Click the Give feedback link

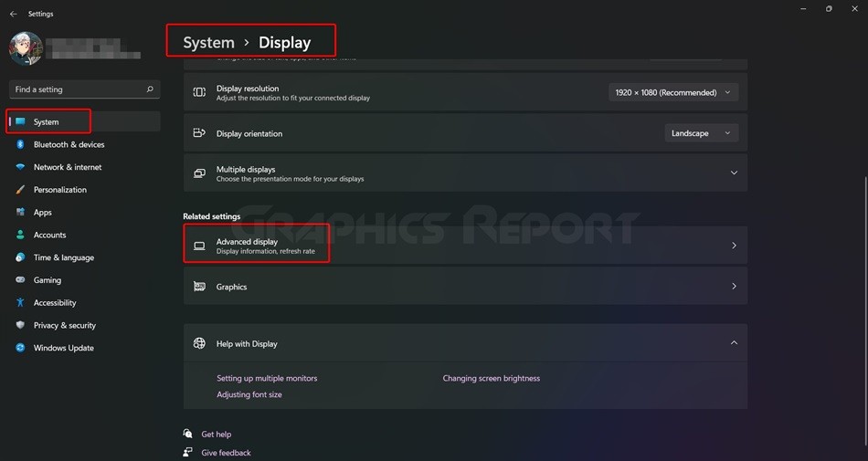pyautogui.click(x=226, y=452)
